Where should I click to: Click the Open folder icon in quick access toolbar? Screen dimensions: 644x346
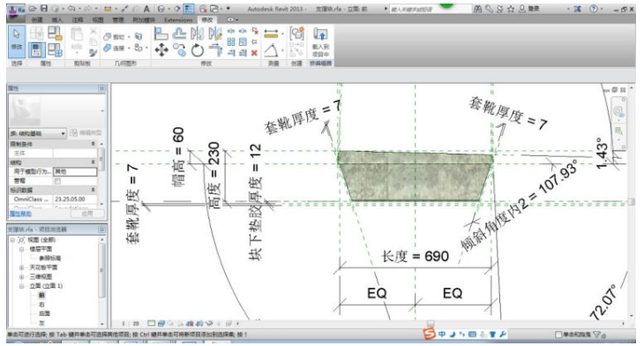(33, 9)
